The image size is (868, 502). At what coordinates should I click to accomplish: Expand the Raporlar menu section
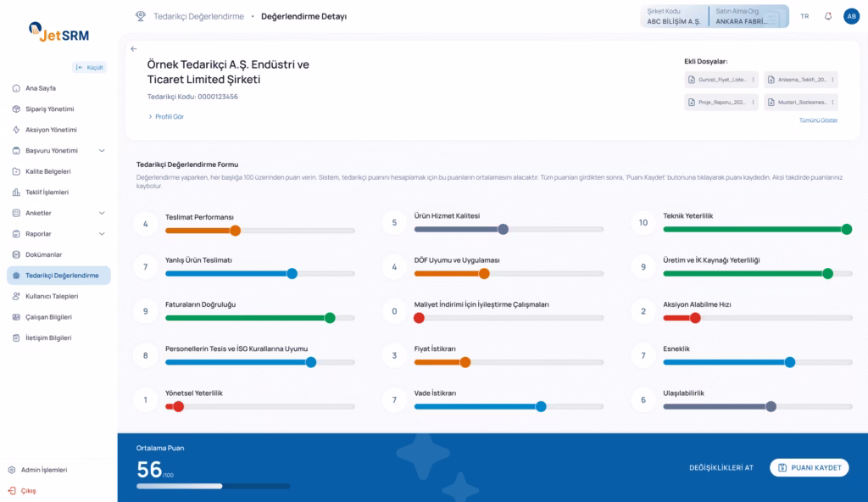coord(102,234)
